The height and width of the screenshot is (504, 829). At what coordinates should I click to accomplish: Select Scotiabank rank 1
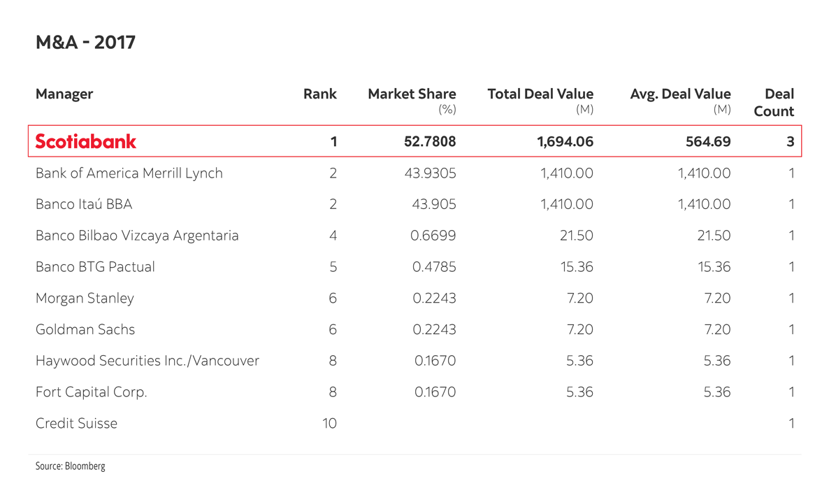click(333, 142)
